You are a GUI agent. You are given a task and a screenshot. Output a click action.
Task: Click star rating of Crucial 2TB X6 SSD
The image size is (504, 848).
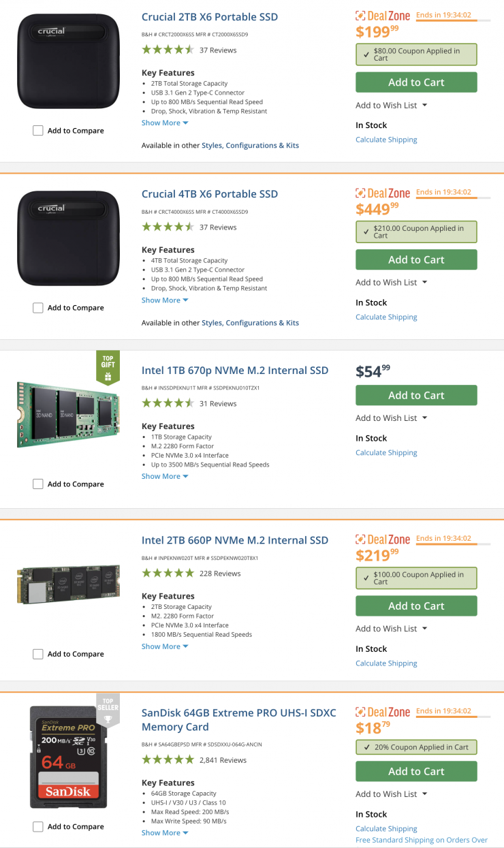click(168, 50)
